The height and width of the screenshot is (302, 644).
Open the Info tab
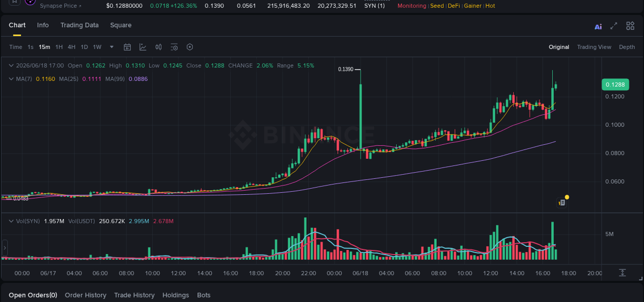coord(43,25)
